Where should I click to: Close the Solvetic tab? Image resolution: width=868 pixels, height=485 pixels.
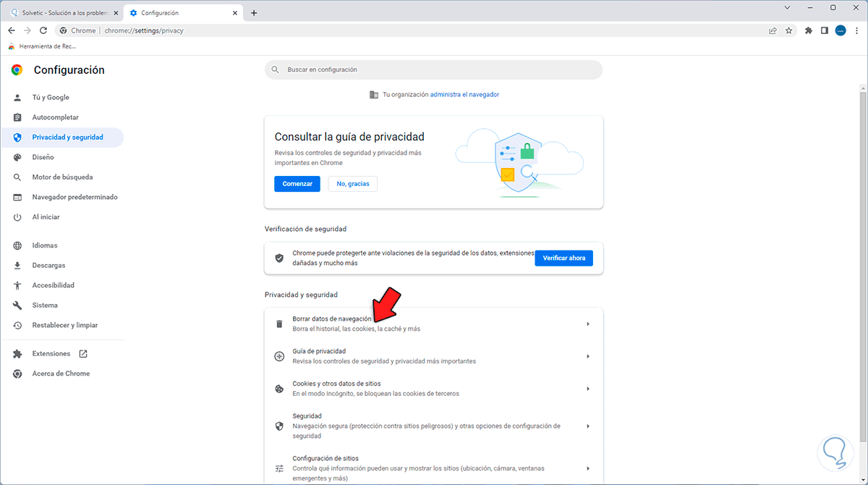[116, 13]
